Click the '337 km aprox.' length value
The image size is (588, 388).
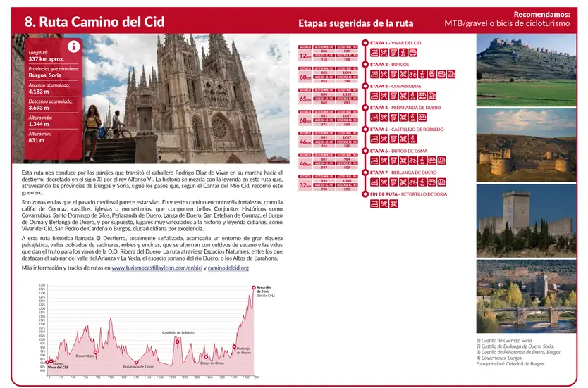click(46, 59)
